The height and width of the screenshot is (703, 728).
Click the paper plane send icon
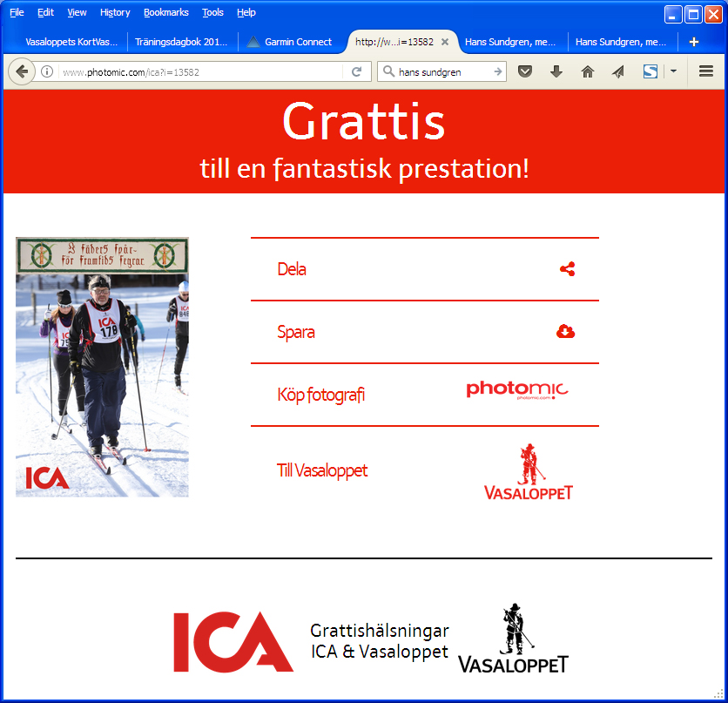(618, 71)
